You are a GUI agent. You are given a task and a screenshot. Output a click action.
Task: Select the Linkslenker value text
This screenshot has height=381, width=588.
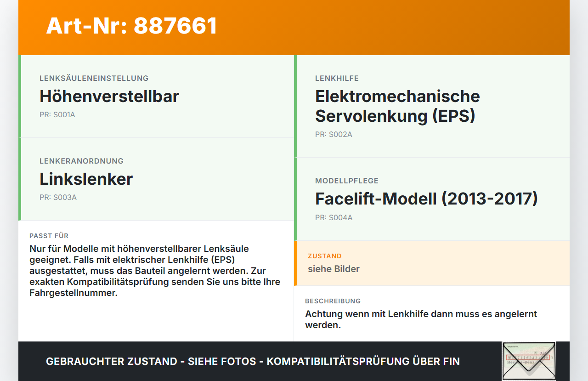(x=86, y=179)
